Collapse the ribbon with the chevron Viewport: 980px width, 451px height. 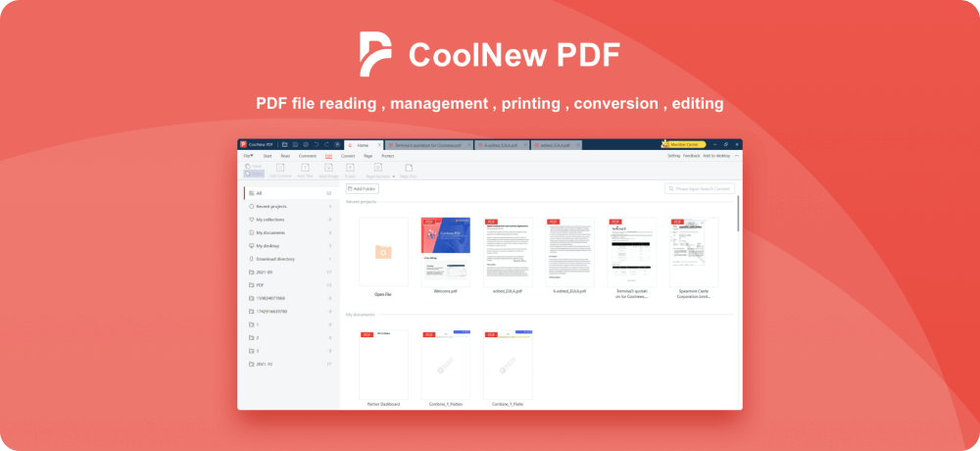pyautogui.click(x=737, y=156)
